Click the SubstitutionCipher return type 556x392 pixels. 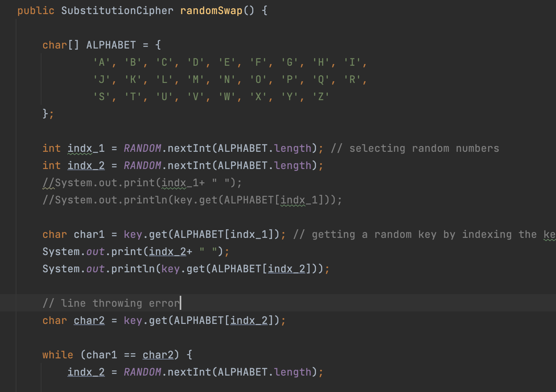pyautogui.click(x=117, y=11)
